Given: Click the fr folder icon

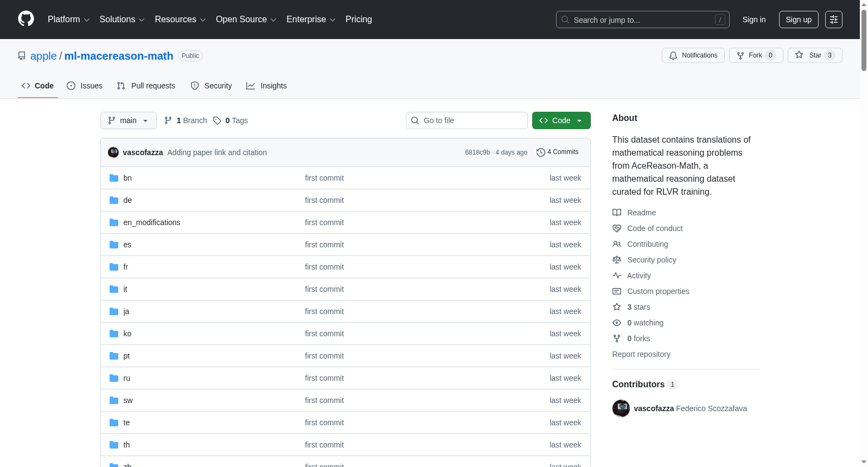Looking at the screenshot, I should tap(114, 267).
